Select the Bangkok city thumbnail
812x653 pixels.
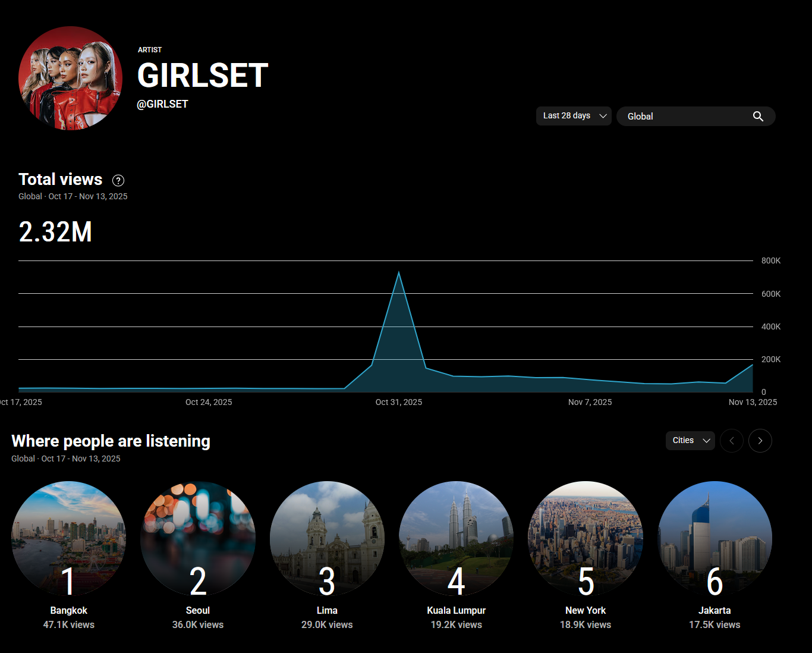tap(69, 538)
